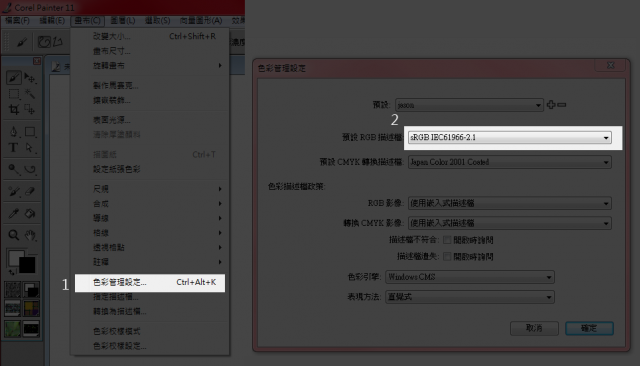This screenshot has width=640, height=366.
Task: Click the 取消 button
Action: pyautogui.click(x=534, y=328)
